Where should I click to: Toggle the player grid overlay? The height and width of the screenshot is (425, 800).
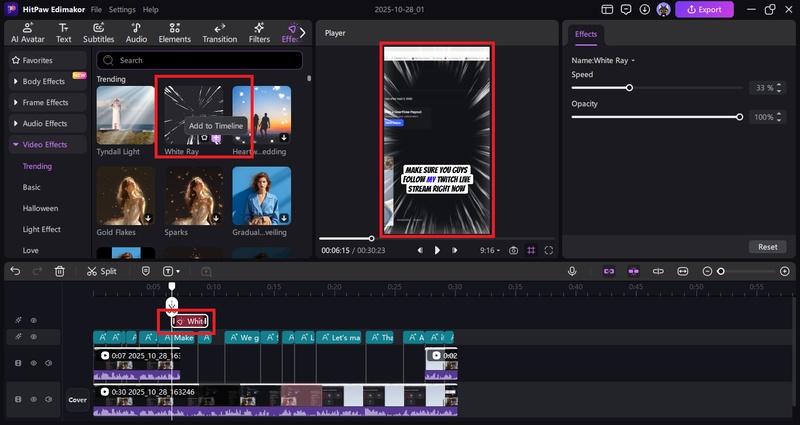[x=531, y=251]
